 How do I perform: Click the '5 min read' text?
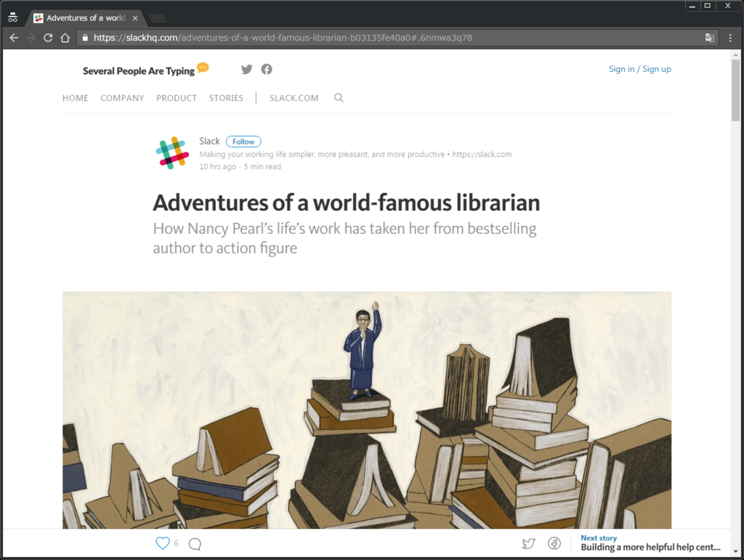pos(262,166)
